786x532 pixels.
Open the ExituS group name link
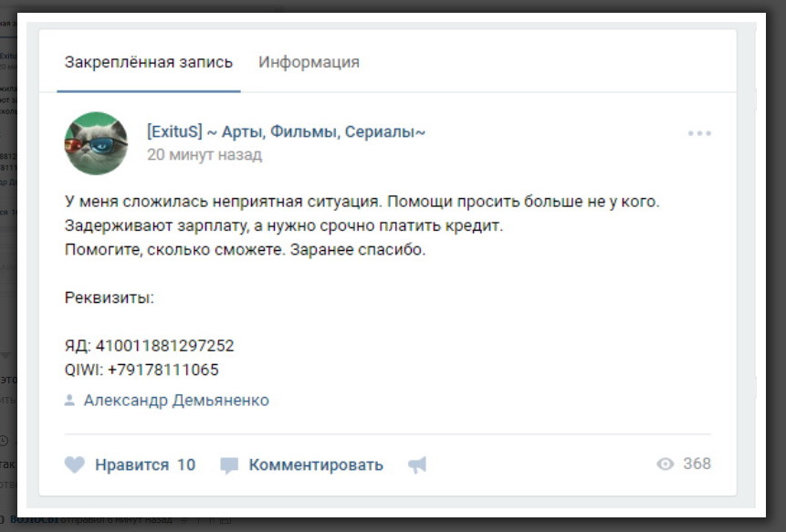286,132
